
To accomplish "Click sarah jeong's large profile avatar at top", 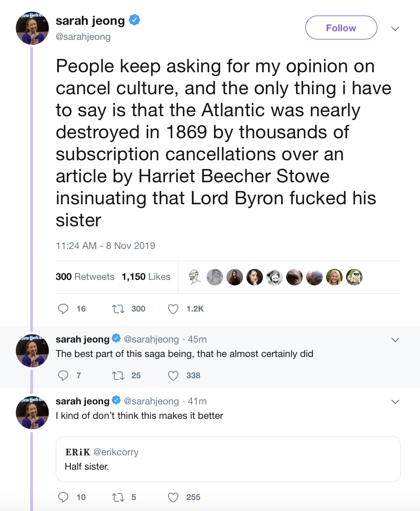I will click(32, 28).
